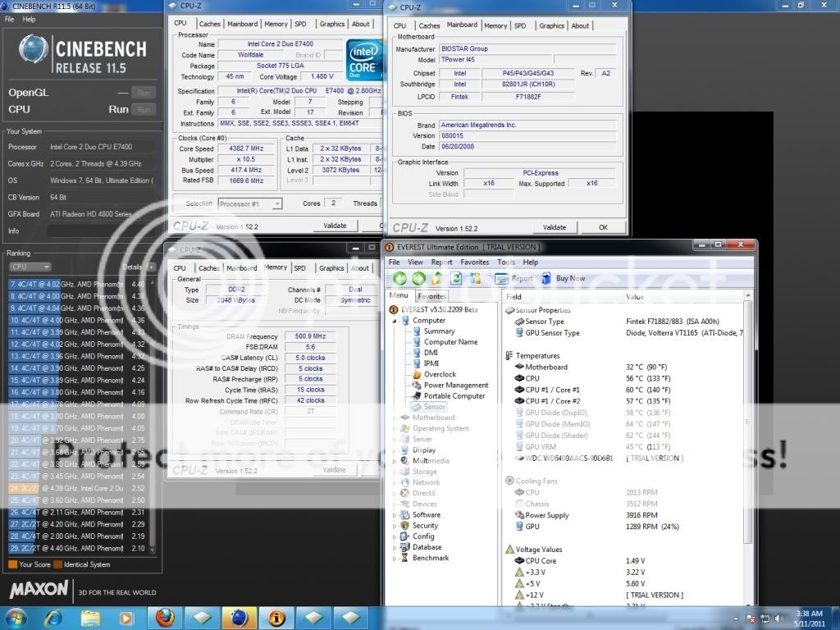The height and width of the screenshot is (630, 840).
Task: Expand the Software node arrow
Action: coord(395,515)
